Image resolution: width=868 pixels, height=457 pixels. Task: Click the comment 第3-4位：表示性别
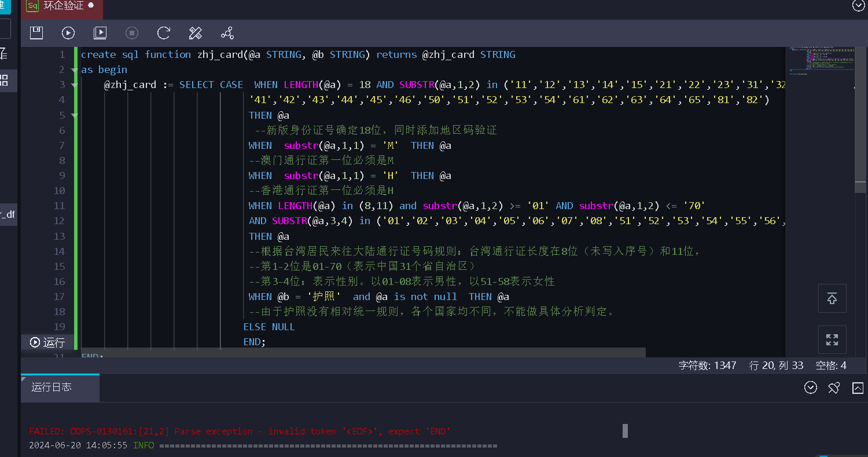click(x=402, y=281)
